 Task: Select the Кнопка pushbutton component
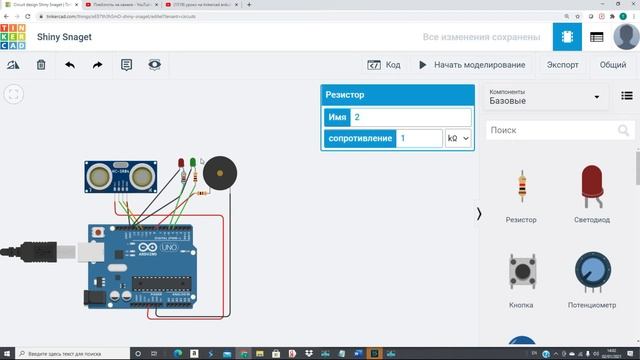(x=522, y=281)
